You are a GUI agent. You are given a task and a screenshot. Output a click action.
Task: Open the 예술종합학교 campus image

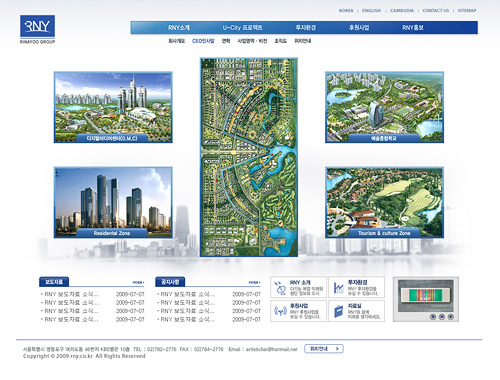tap(384, 107)
